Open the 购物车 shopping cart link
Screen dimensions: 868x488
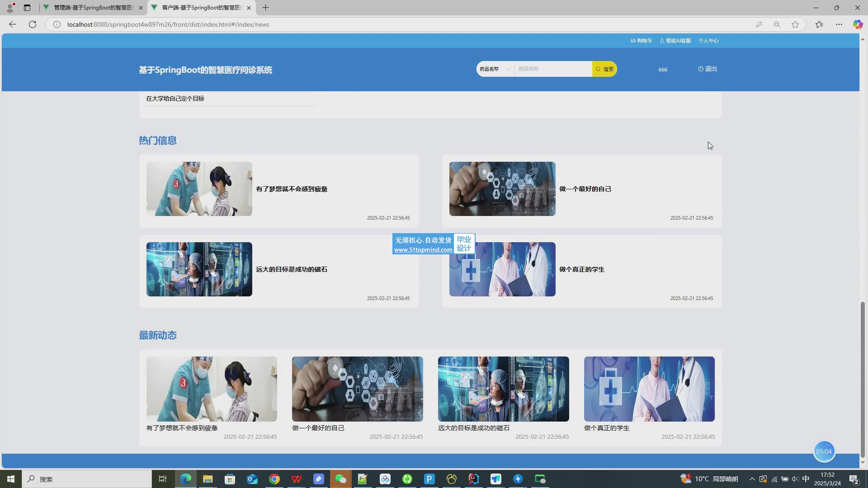[x=642, y=41]
